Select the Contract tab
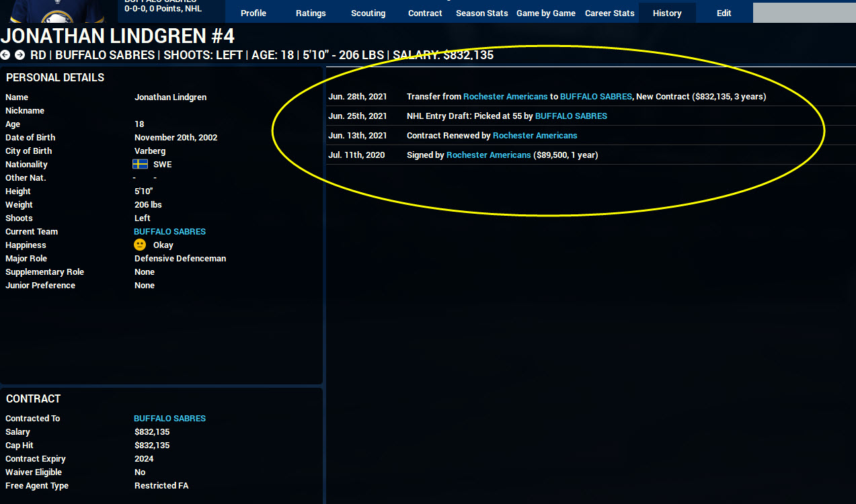The height and width of the screenshot is (504, 856). [426, 13]
